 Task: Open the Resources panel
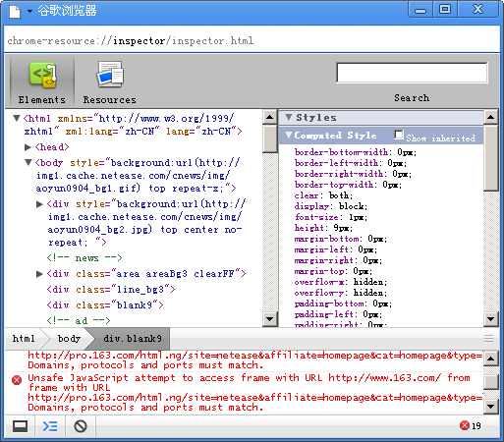[x=109, y=82]
